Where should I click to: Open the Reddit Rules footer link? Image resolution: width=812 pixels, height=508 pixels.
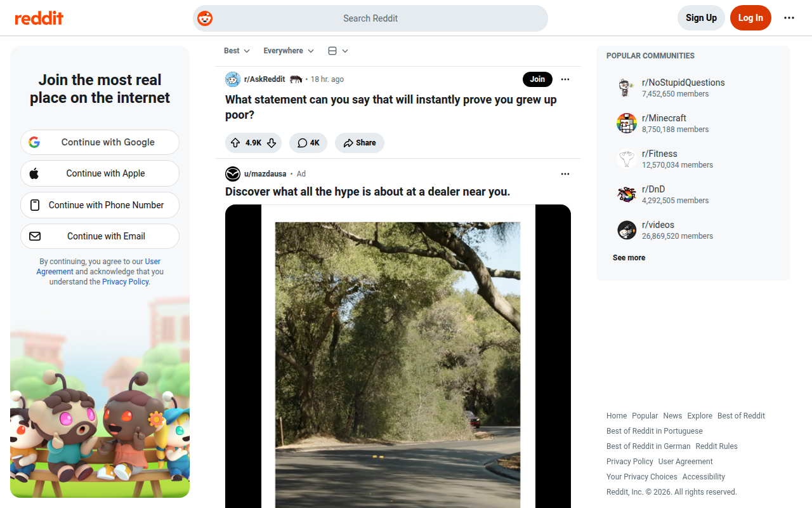[716, 446]
